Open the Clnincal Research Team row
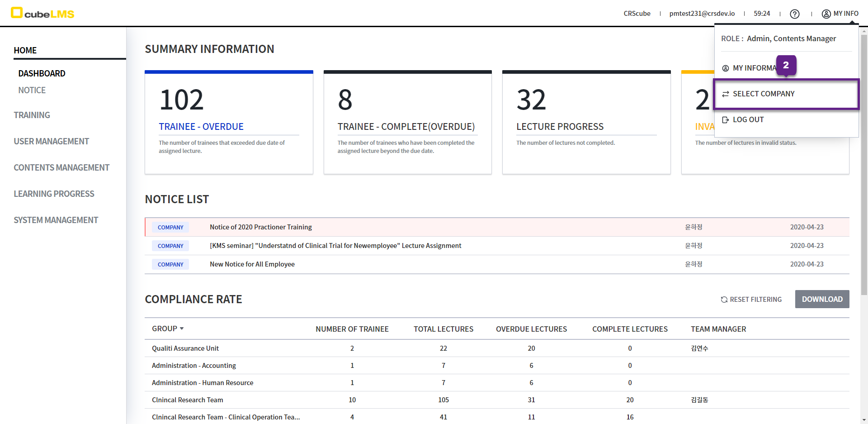The height and width of the screenshot is (424, 868). coord(188,400)
